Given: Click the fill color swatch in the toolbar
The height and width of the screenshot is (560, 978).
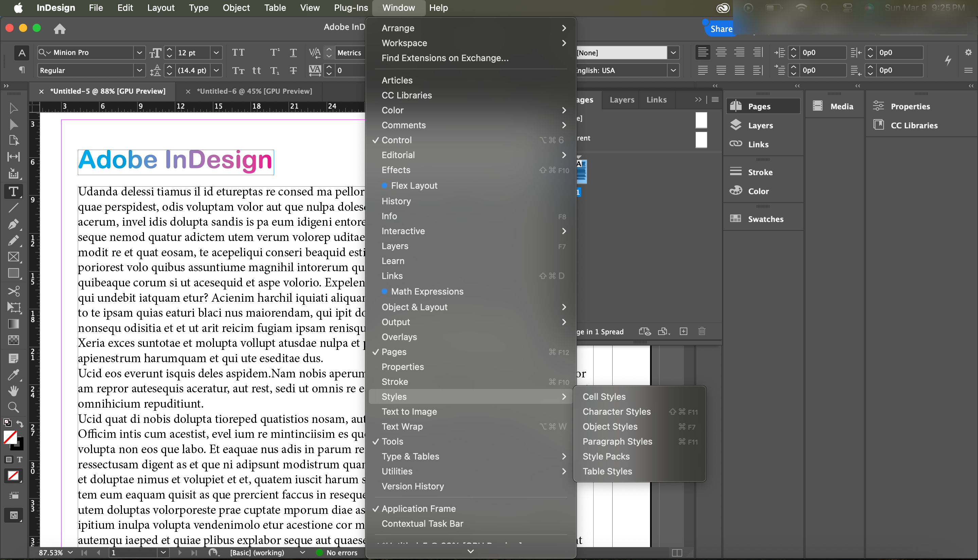Looking at the screenshot, I should pyautogui.click(x=10, y=437).
